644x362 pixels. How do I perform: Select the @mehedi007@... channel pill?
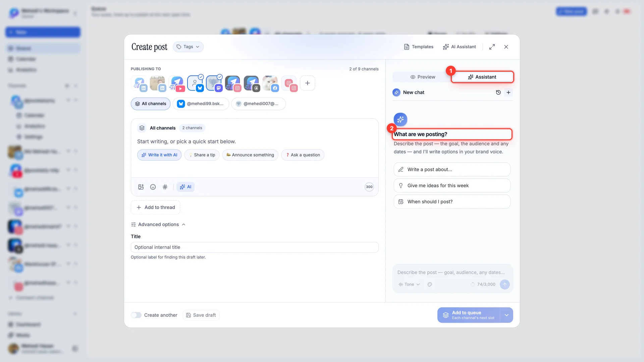pos(258,104)
